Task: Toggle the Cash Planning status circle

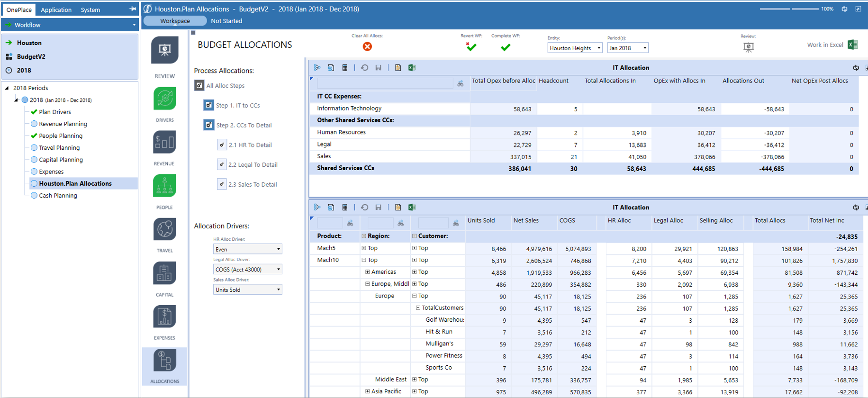Action: 34,195
